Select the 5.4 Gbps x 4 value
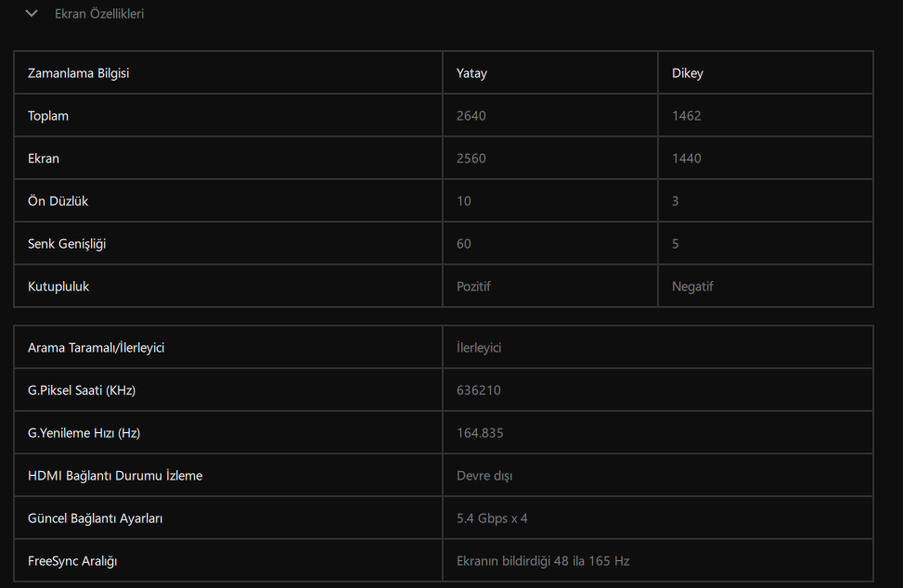903x588 pixels. click(492, 518)
